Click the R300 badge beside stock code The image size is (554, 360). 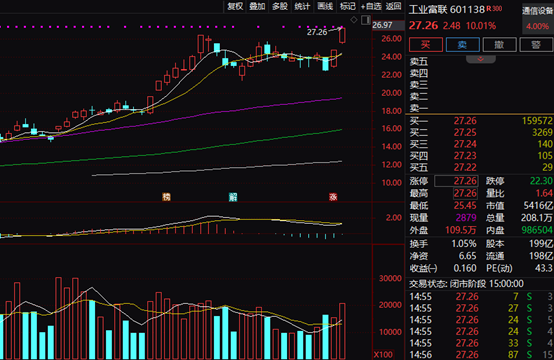pyautogui.click(x=494, y=8)
